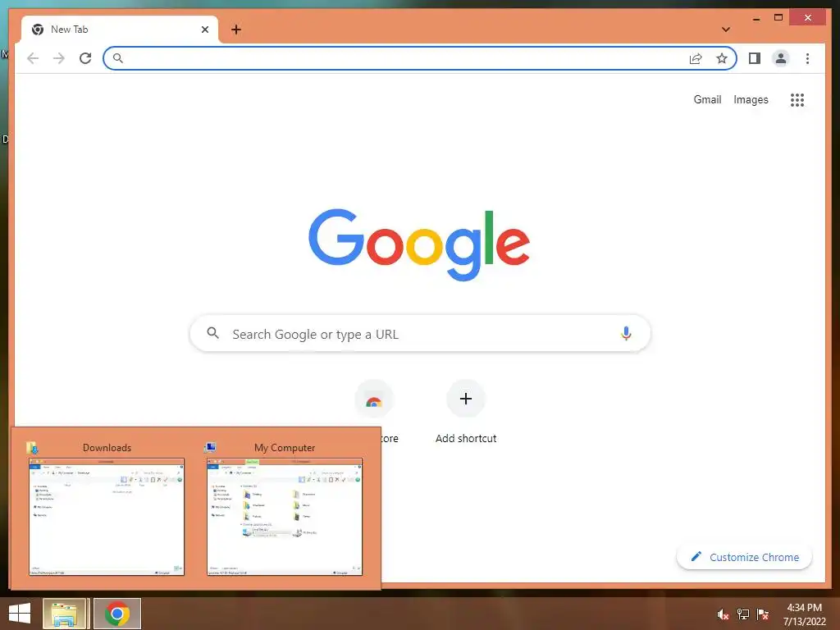
Task: Bookmark this tab with the star icon
Action: tap(722, 58)
